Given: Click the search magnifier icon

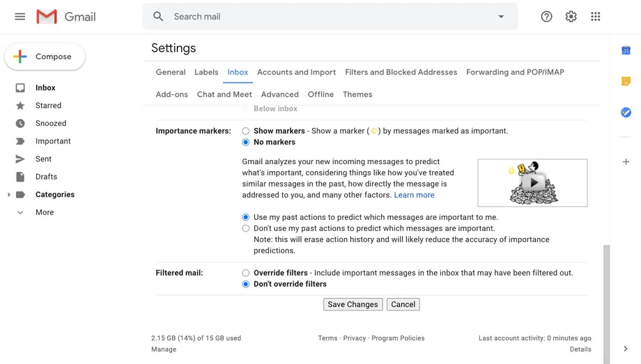Looking at the screenshot, I should (x=158, y=16).
